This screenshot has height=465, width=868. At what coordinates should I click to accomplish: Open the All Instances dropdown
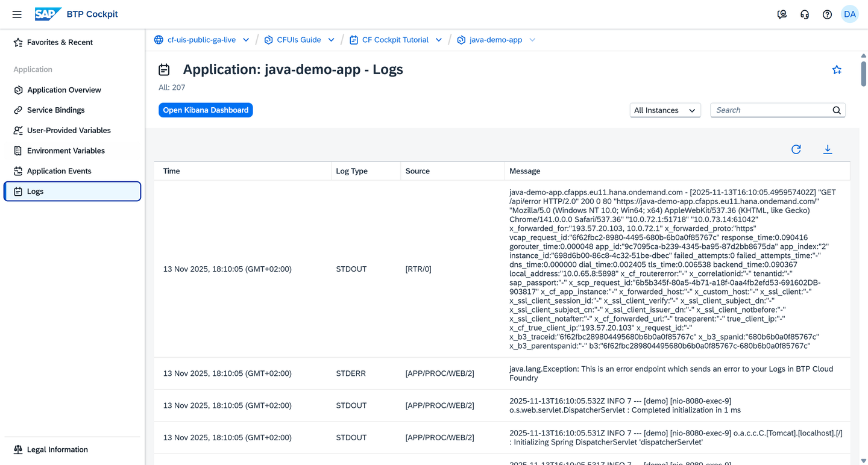pos(665,110)
